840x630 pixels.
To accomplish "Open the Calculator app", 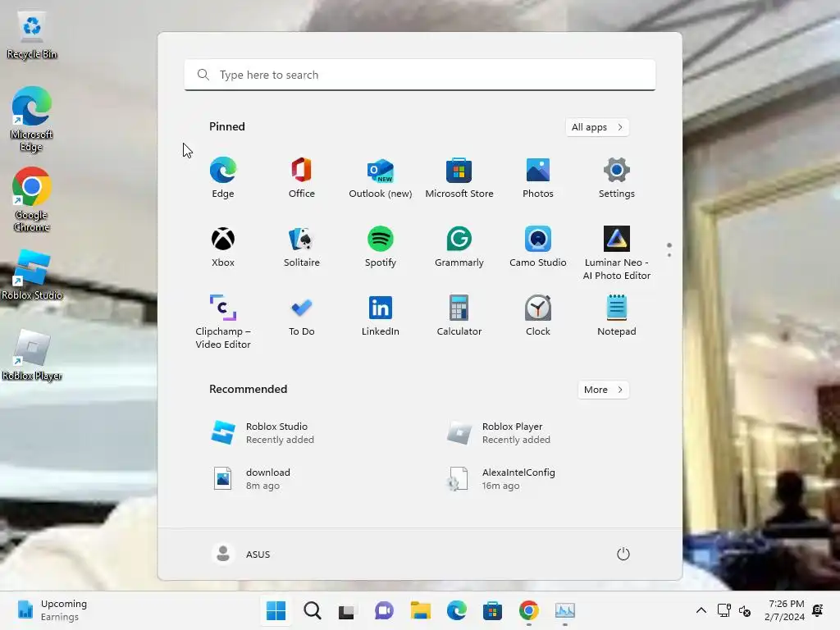I will pyautogui.click(x=459, y=315).
